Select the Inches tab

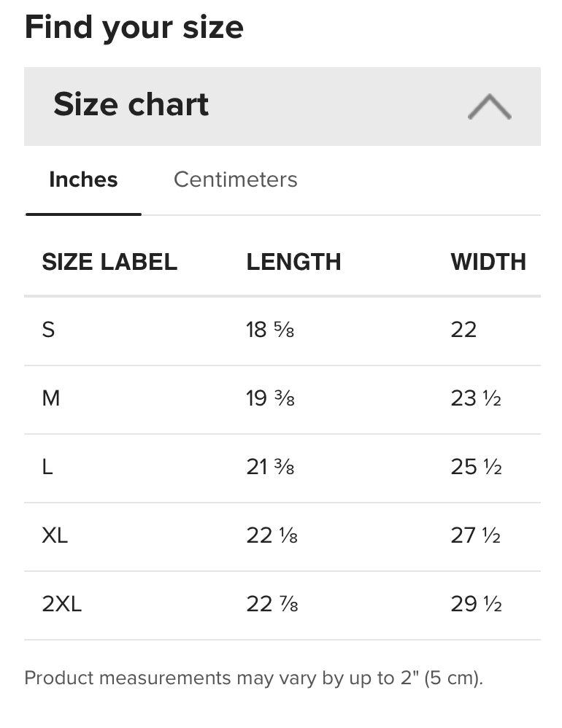(83, 179)
